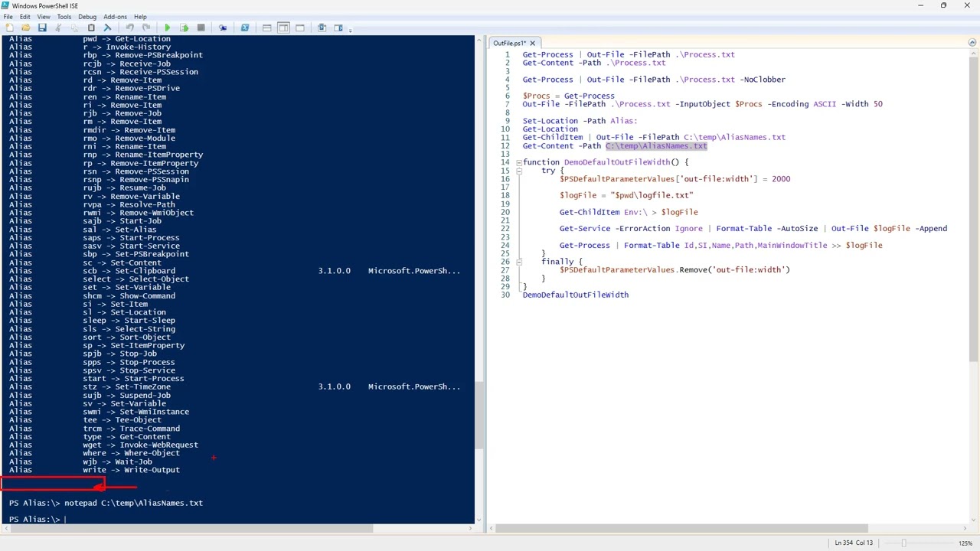The image size is (980, 551).
Task: Open the Tools menu
Action: (x=64, y=16)
